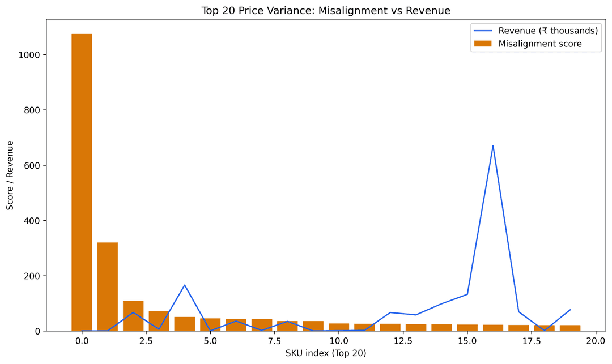Click the chart title Top 20 Price Variance
Screen dimensions: 612x364
click(326, 10)
